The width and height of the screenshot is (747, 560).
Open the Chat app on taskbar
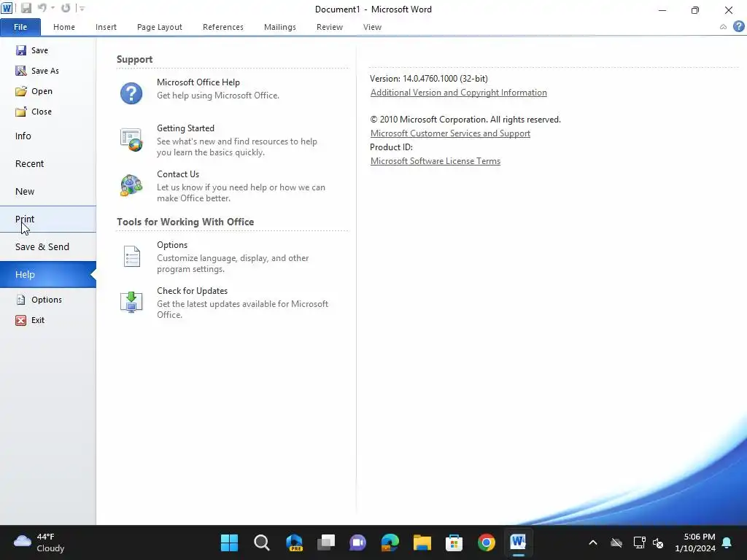(357, 542)
